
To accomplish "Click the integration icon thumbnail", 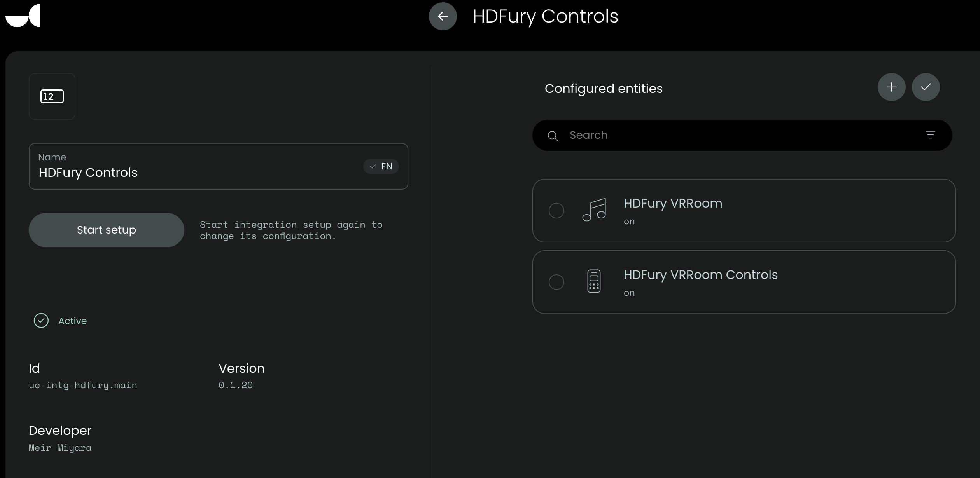I will click(x=52, y=96).
